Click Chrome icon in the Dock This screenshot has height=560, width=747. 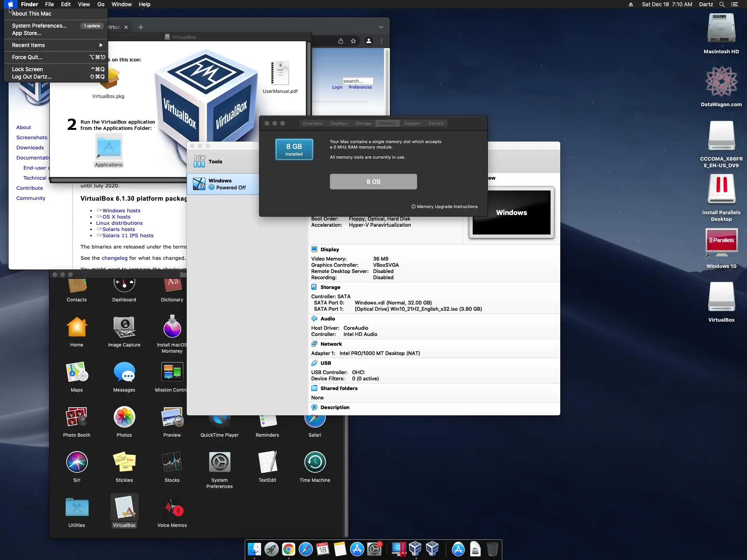point(288,549)
